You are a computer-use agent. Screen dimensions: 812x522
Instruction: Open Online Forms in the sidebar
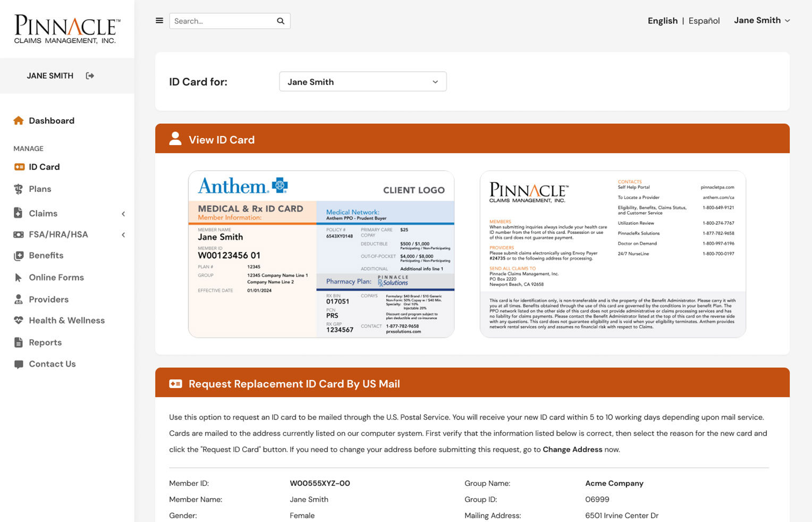56,277
